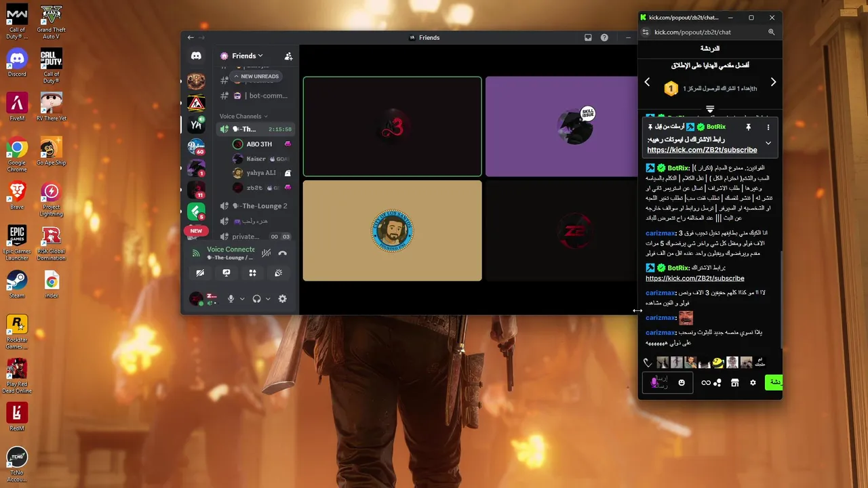Open Discord direct messages home icon

click(x=196, y=56)
